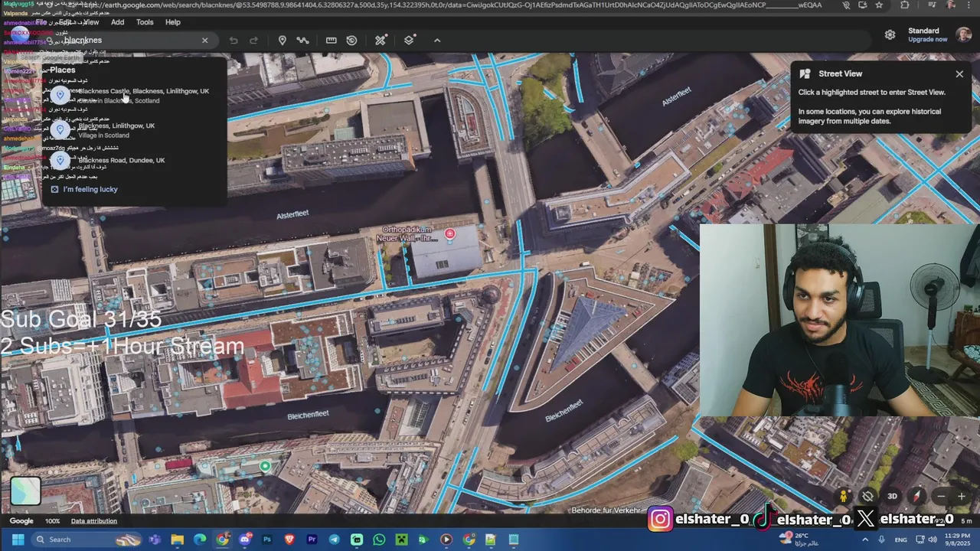Open the map Layers icon
Image resolution: width=980 pixels, height=551 pixels.
(409, 40)
